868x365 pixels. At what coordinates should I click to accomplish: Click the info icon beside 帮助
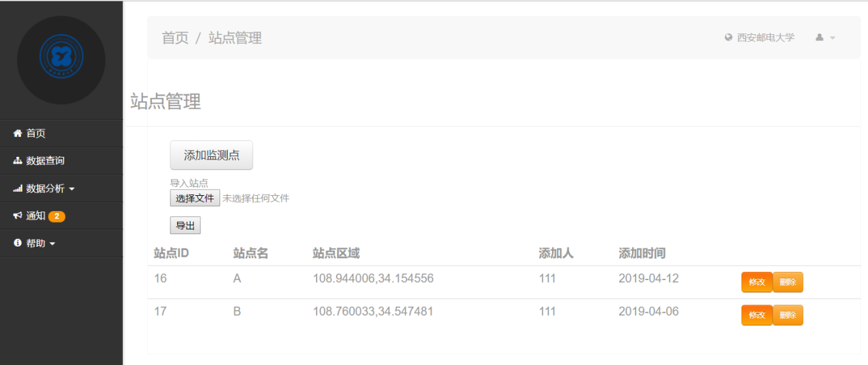click(18, 243)
